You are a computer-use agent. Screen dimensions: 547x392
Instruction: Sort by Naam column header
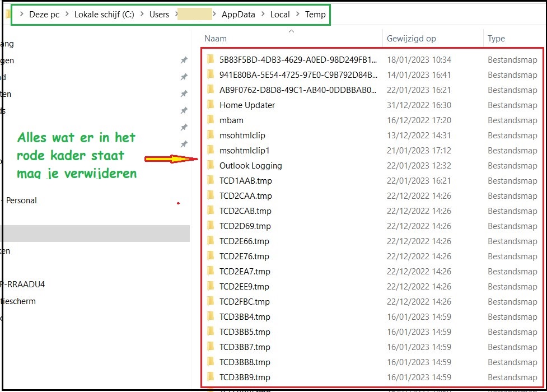[216, 39]
